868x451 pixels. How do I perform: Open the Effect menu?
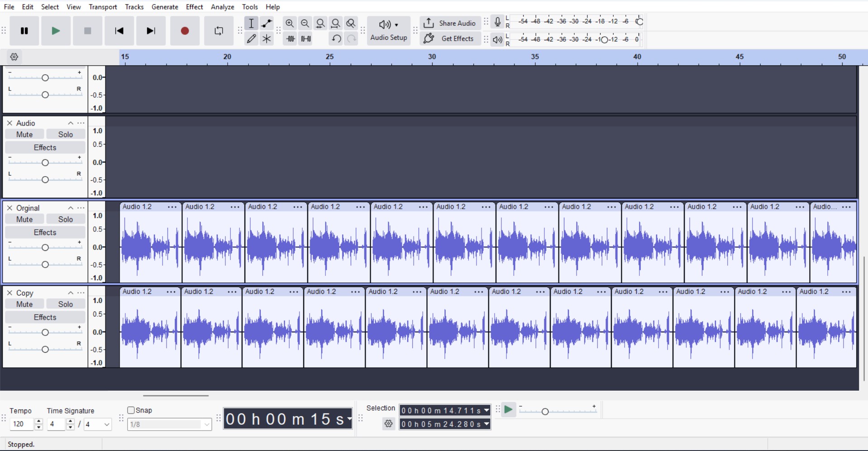click(194, 7)
